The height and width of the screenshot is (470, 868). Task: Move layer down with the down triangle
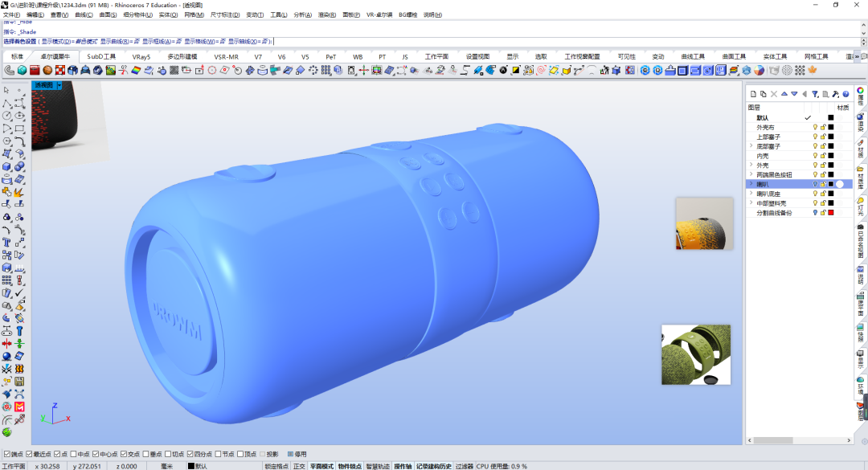[794, 94]
